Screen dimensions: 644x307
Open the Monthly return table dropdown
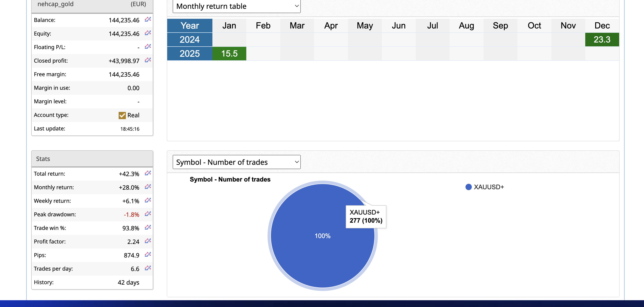point(236,6)
